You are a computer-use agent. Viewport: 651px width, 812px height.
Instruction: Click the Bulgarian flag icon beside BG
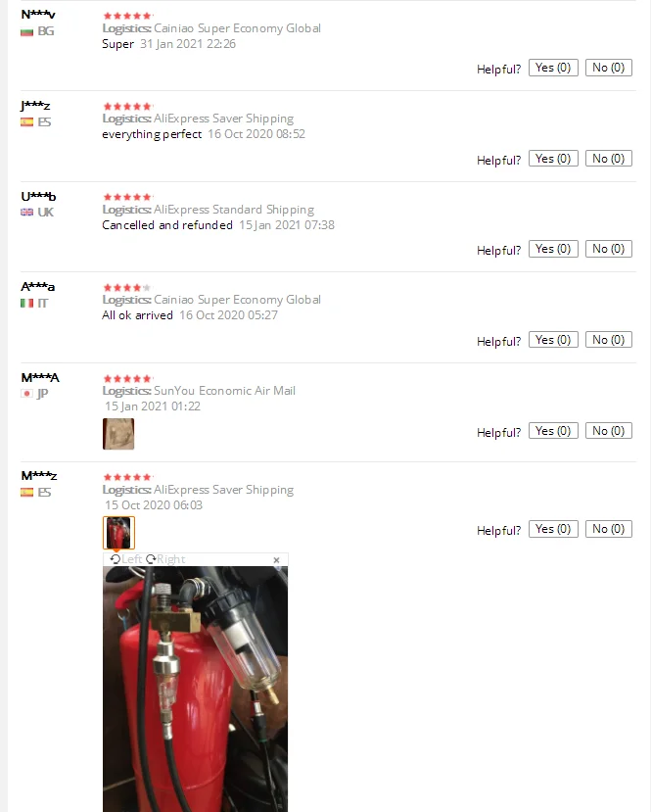coord(26,32)
